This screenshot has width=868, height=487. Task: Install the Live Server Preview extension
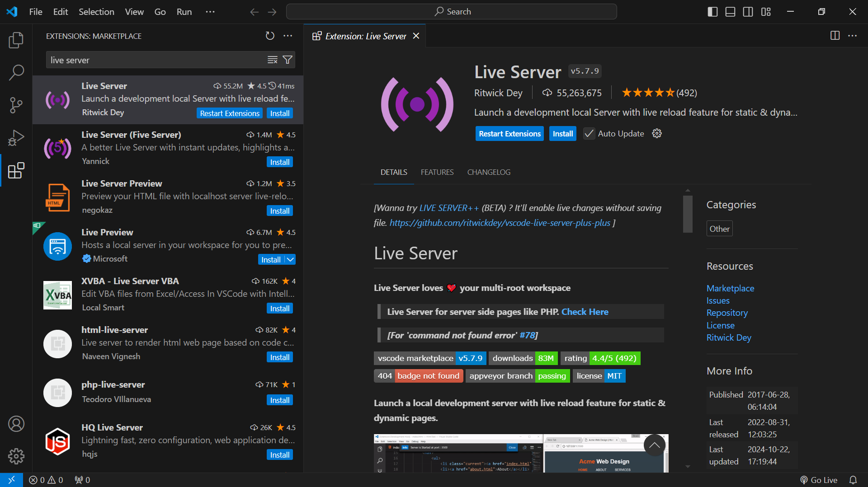point(280,211)
